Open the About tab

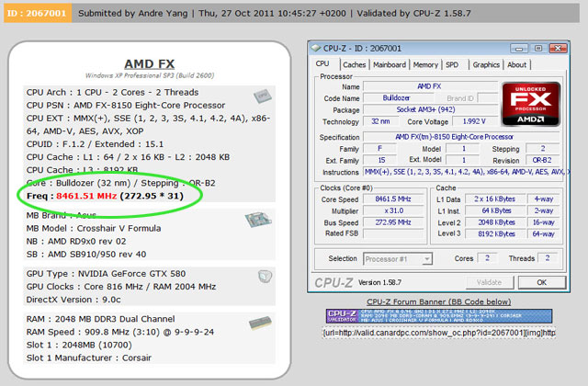516,65
